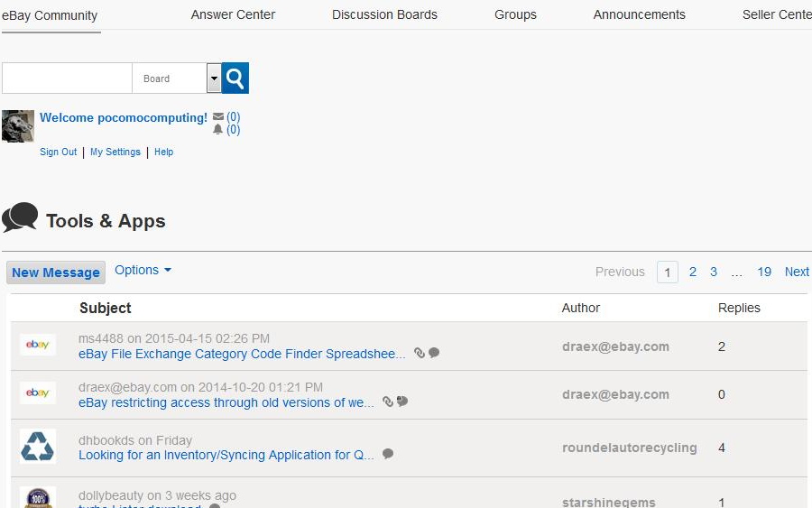Open the Options dropdown menu
Screen dimensions: 812x508
pyautogui.click(x=143, y=271)
